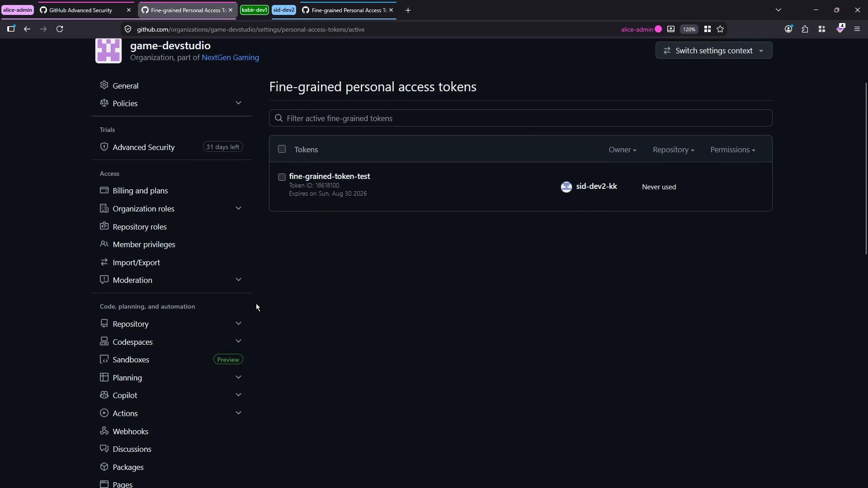The height and width of the screenshot is (488, 868).
Task: Open Switch settings context dropdown
Action: pyautogui.click(x=713, y=51)
